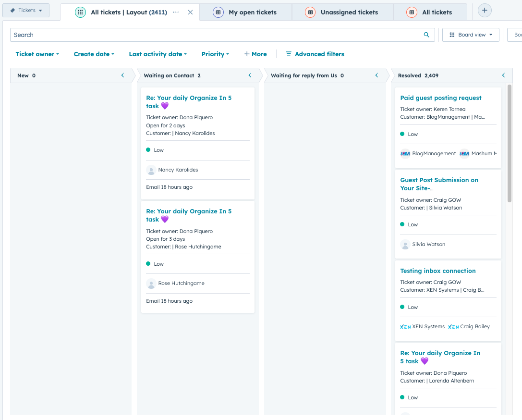The width and height of the screenshot is (522, 420).
Task: Click Nancy Karolides contact avatar
Action: click(151, 170)
